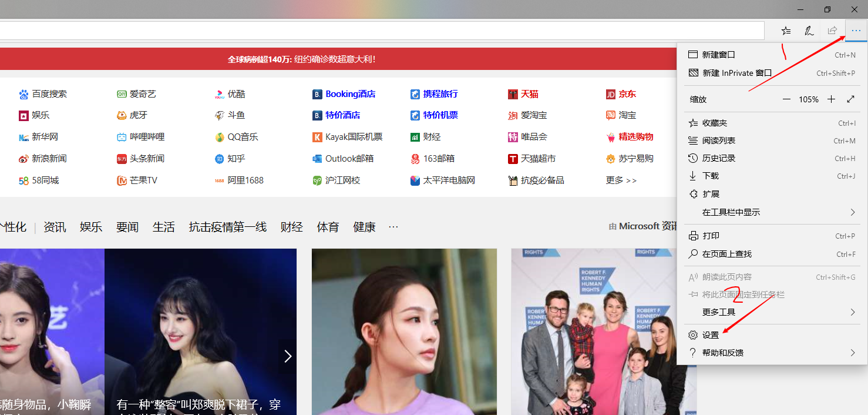Click the 头条新闻 icon link
This screenshot has height=415, width=868.
(122, 159)
